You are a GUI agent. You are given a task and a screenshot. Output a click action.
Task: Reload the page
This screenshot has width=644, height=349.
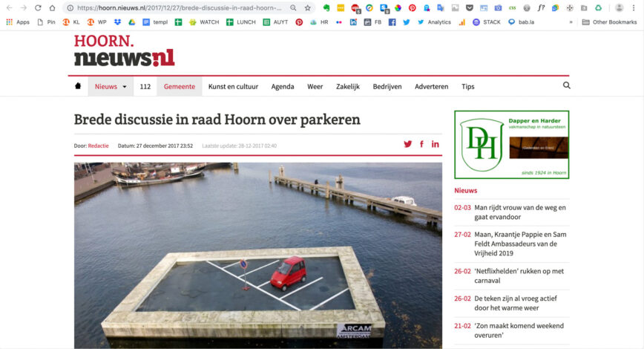[x=38, y=8]
